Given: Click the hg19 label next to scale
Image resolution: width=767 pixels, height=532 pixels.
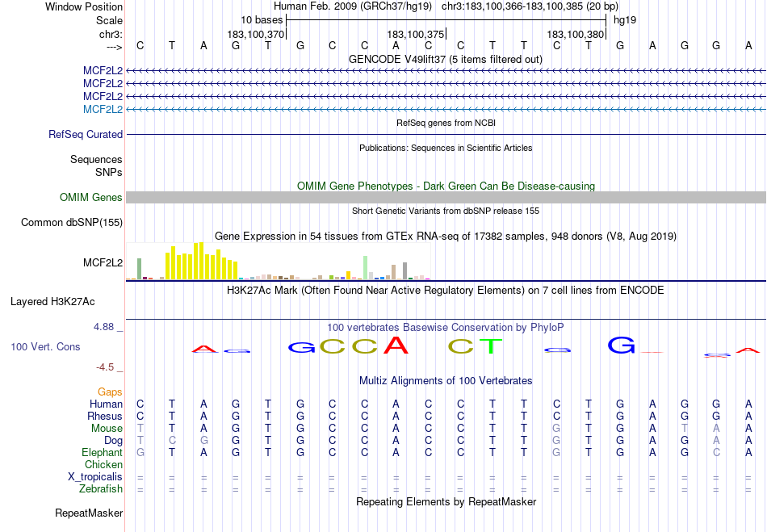Looking at the screenshot, I should click(625, 20).
